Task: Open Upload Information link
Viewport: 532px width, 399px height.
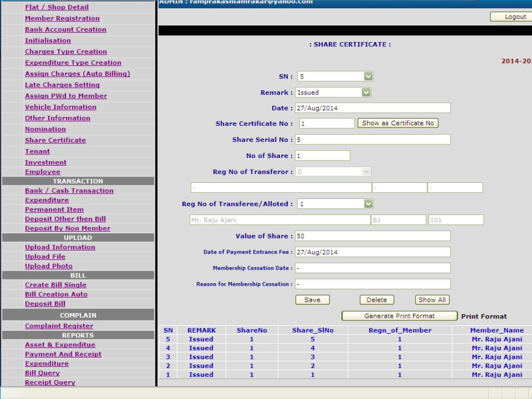Action: [x=60, y=247]
